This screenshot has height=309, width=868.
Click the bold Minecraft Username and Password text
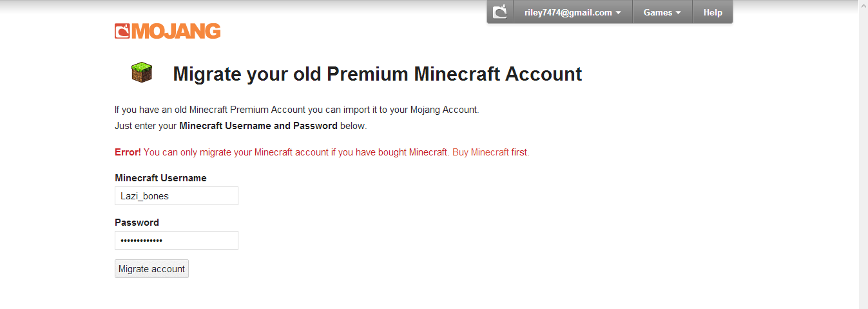[x=258, y=126]
